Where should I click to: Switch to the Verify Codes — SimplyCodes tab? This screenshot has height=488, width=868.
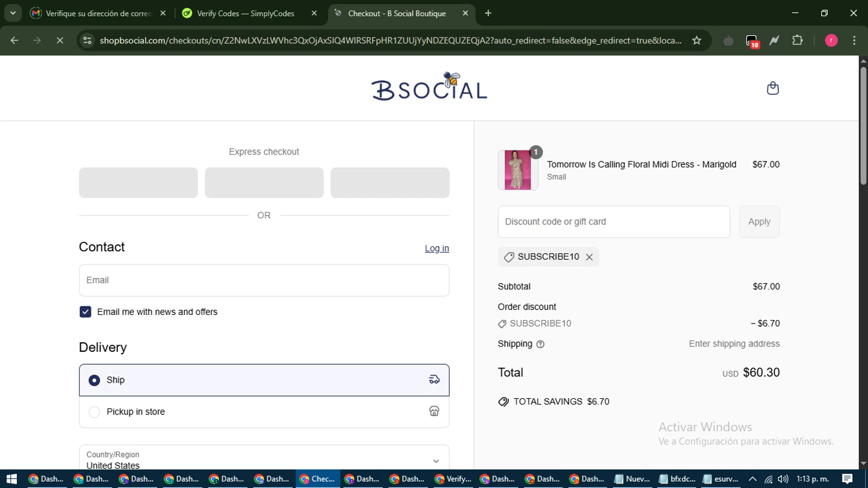249,13
